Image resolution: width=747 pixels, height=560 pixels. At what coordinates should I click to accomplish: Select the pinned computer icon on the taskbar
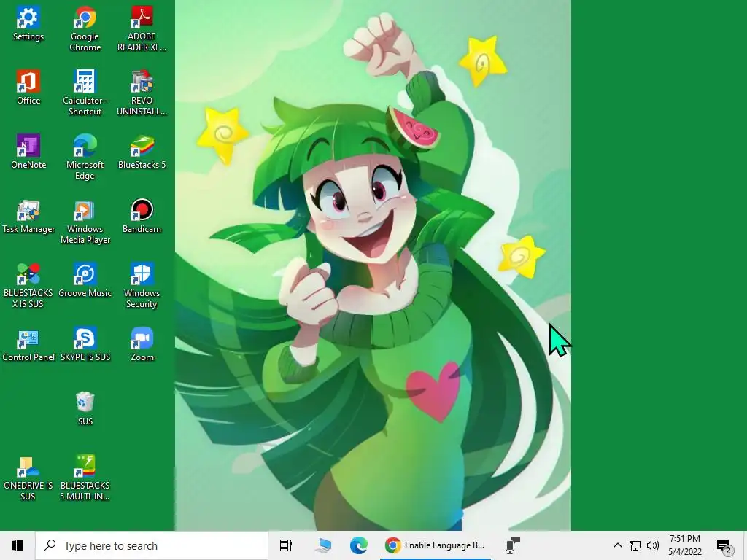click(323, 545)
